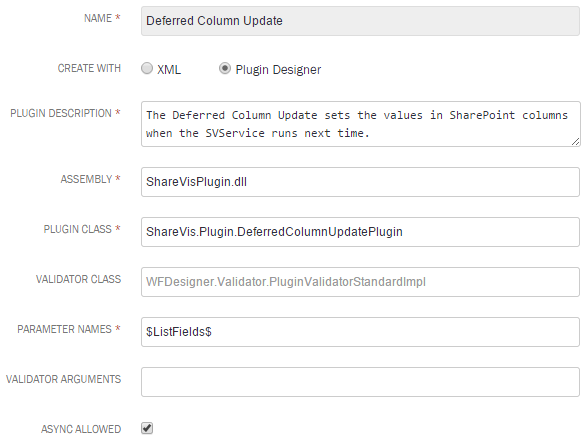Click the PLUGIN DESCRIPTION label
Screen dimensions: 586x440
pyautogui.click(x=61, y=113)
